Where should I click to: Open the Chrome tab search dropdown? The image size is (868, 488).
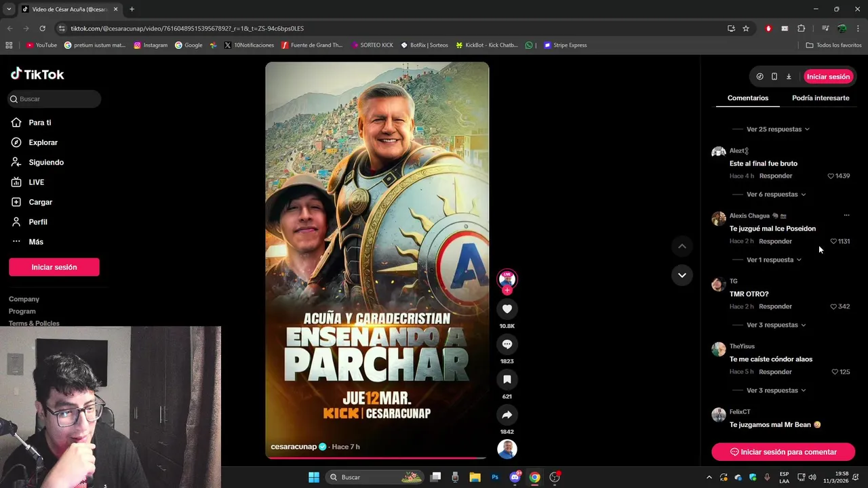click(9, 9)
